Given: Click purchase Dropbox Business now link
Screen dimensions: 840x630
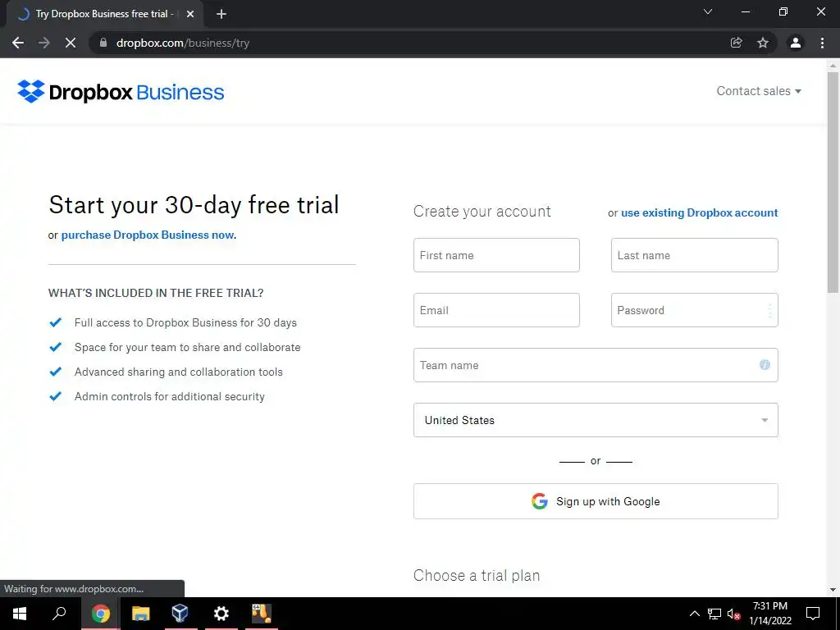Looking at the screenshot, I should tap(148, 235).
